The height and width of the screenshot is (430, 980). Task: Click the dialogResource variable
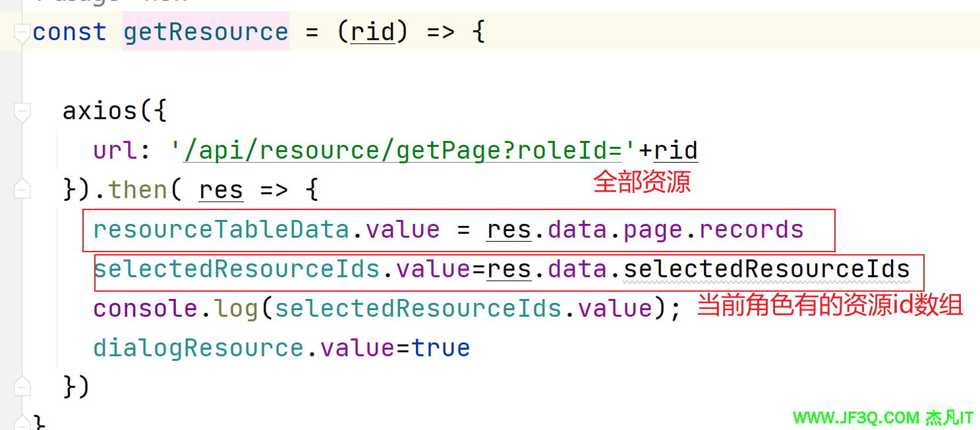(199, 348)
